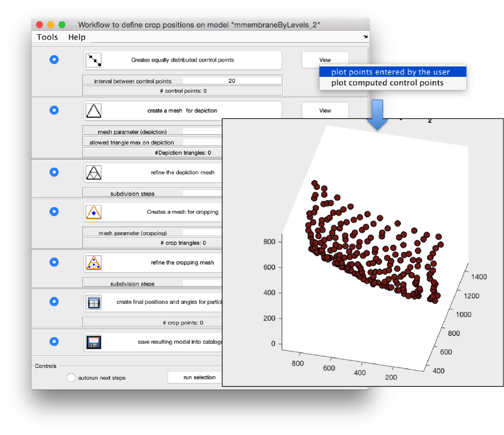Click 'Creates equally distributed control points' button

pyautogui.click(x=183, y=60)
